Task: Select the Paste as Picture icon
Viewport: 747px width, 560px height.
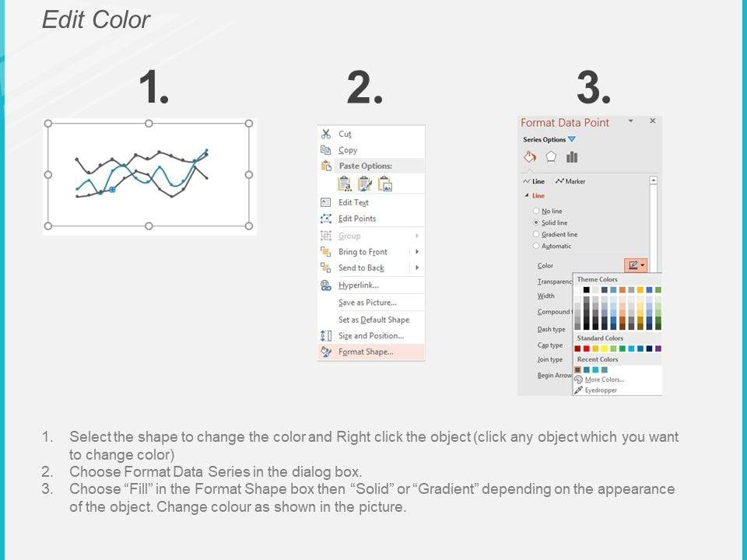Action: (384, 184)
